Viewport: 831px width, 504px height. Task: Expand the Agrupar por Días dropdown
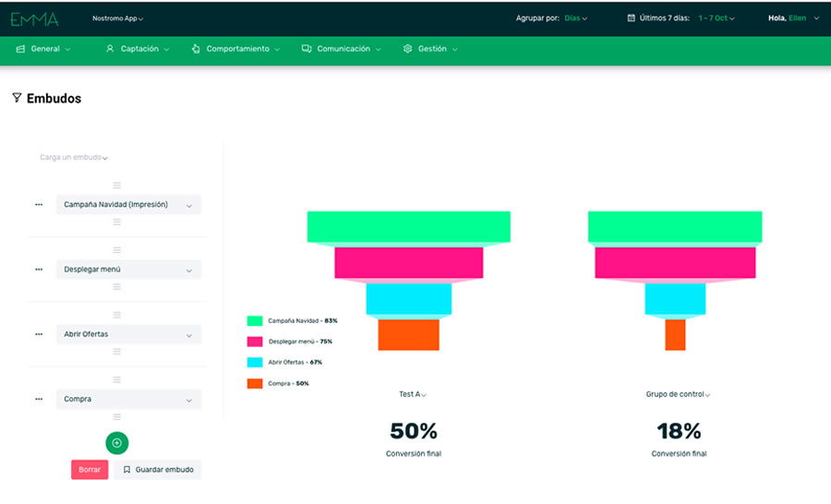(x=576, y=18)
